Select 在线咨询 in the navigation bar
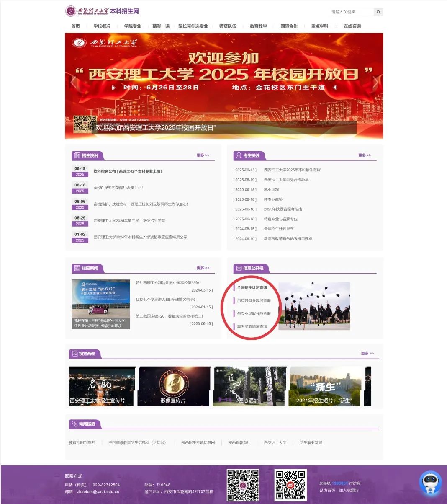This screenshot has width=447, height=504. pos(352,26)
